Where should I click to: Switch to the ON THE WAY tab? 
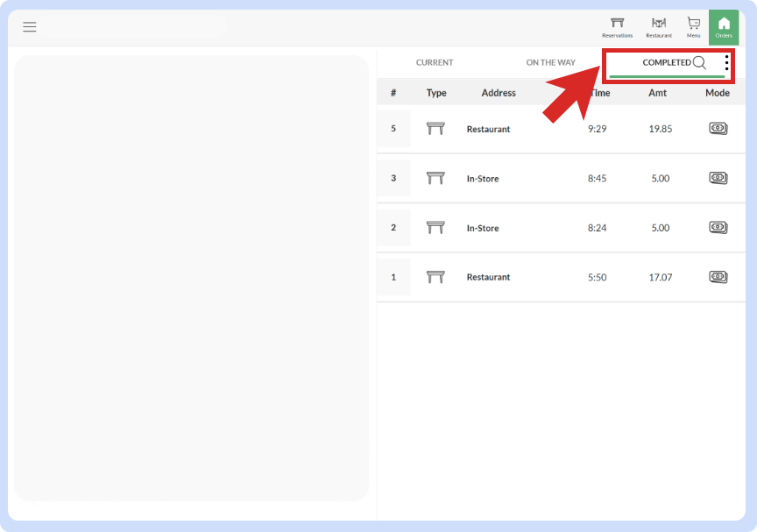550,62
